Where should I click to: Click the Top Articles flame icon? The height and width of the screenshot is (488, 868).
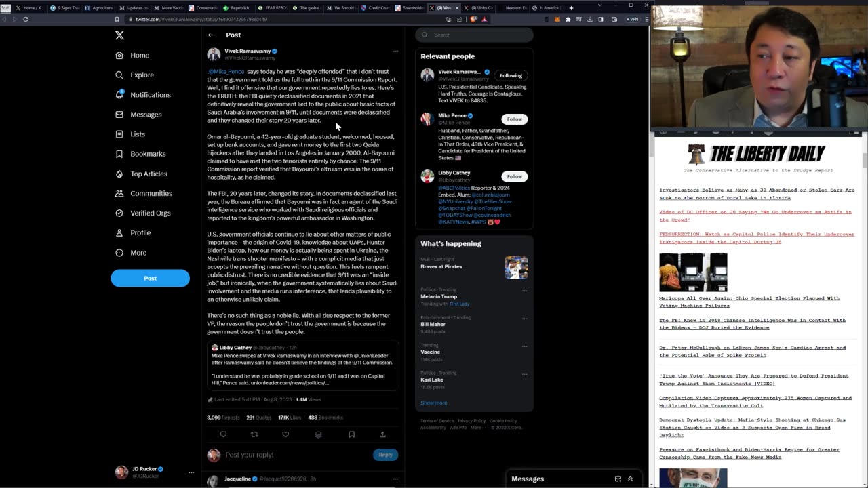click(119, 174)
